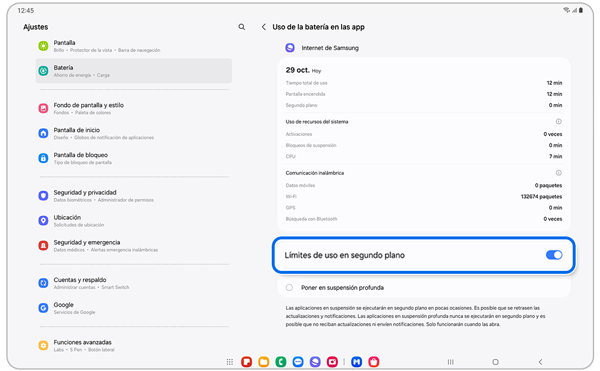Launch the red Camera app from taskbar
The width and height of the screenshot is (600, 371).
(x=333, y=362)
